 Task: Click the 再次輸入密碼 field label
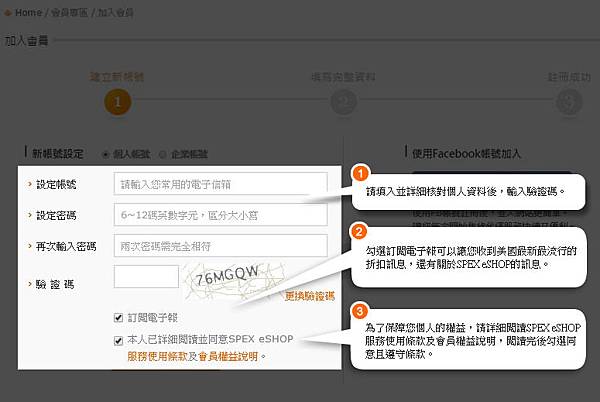(66, 246)
